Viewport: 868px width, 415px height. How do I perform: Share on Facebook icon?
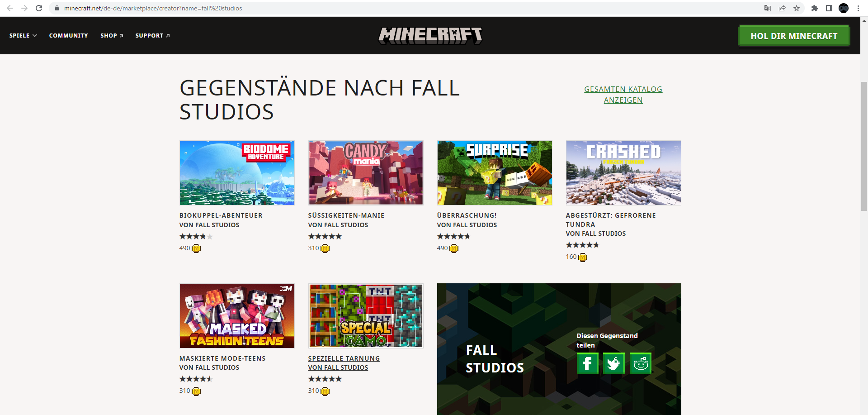click(x=587, y=363)
